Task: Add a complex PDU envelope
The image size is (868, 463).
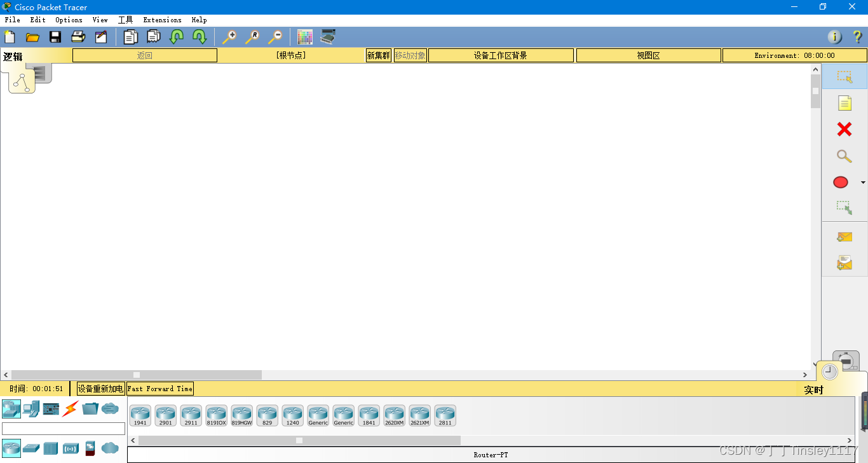Action: (844, 262)
